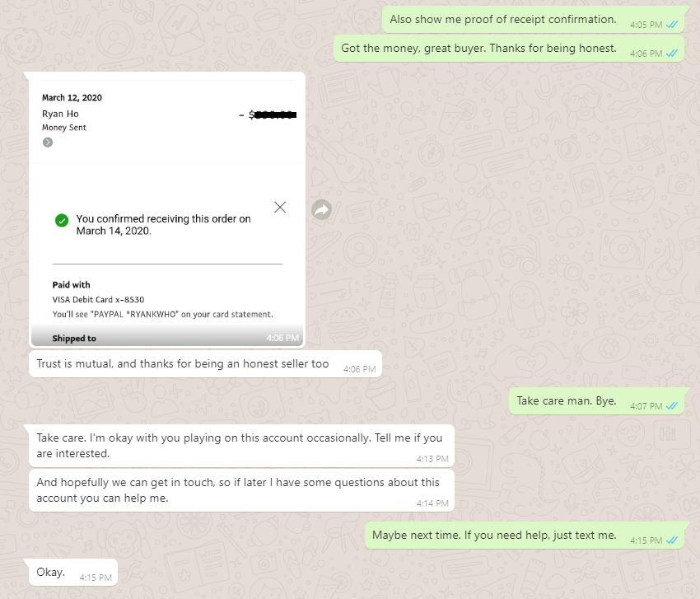Click the forward arrow beside the receipt image
This screenshot has width=700, height=599.
click(322, 210)
